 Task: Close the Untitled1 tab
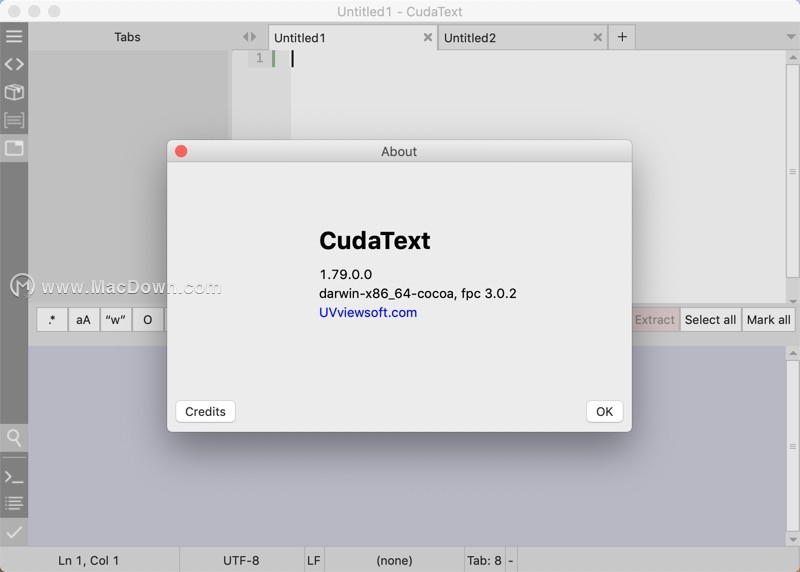[x=428, y=37]
